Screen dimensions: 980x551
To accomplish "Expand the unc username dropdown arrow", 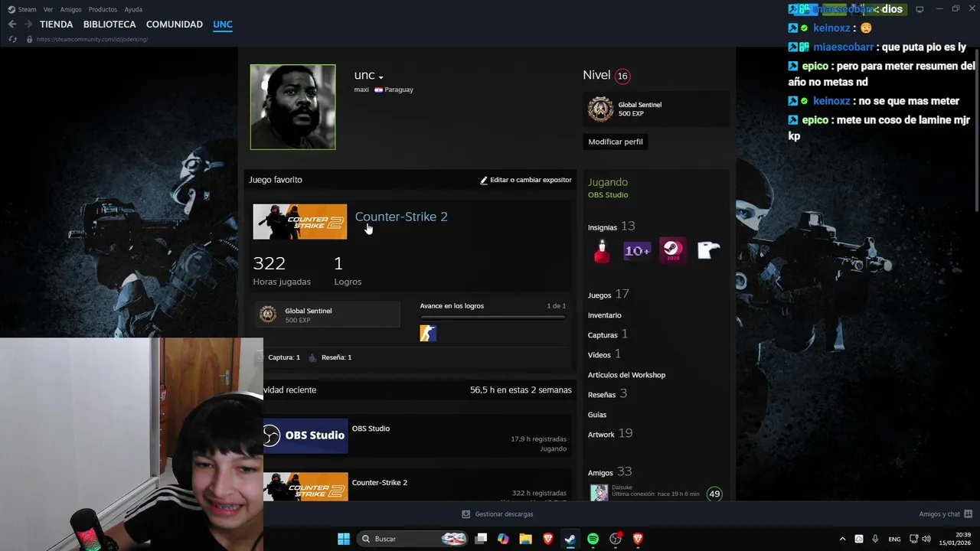I will pyautogui.click(x=381, y=77).
